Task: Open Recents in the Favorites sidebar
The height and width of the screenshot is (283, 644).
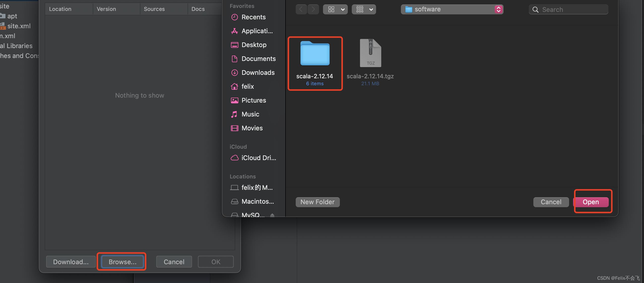Action: pos(253,17)
